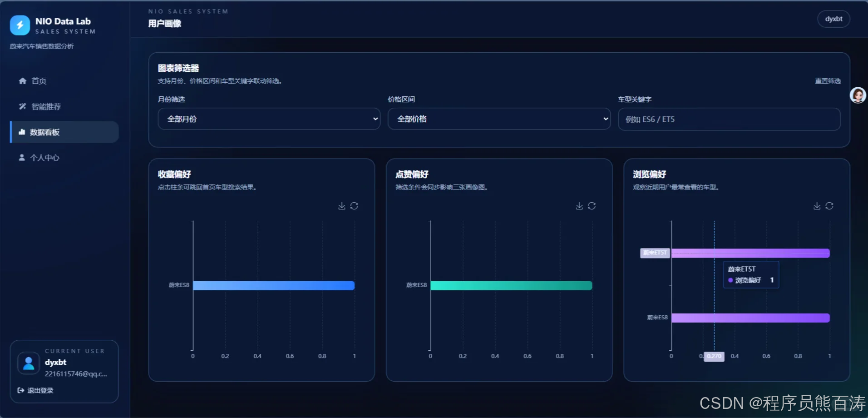
Task: Refresh the 浏览偏好 chart
Action: (829, 206)
